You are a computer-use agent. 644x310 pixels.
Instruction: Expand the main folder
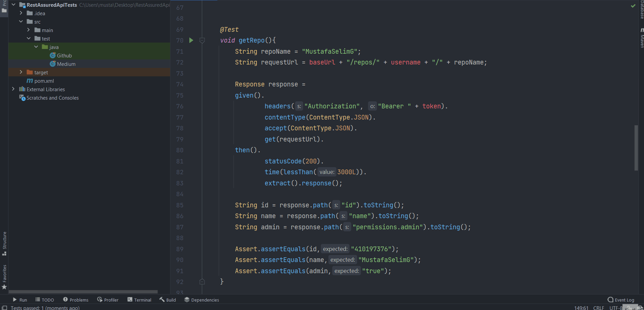[28, 30]
